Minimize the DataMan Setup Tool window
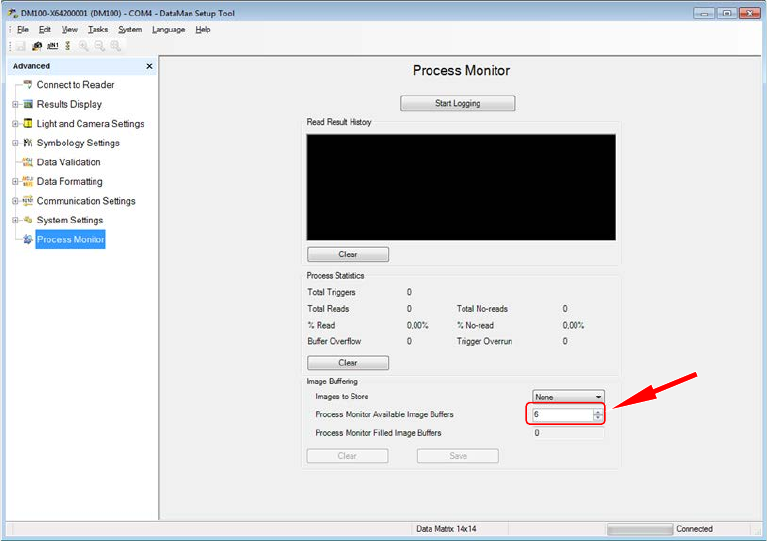Screen dimensions: 767x541 [704, 13]
